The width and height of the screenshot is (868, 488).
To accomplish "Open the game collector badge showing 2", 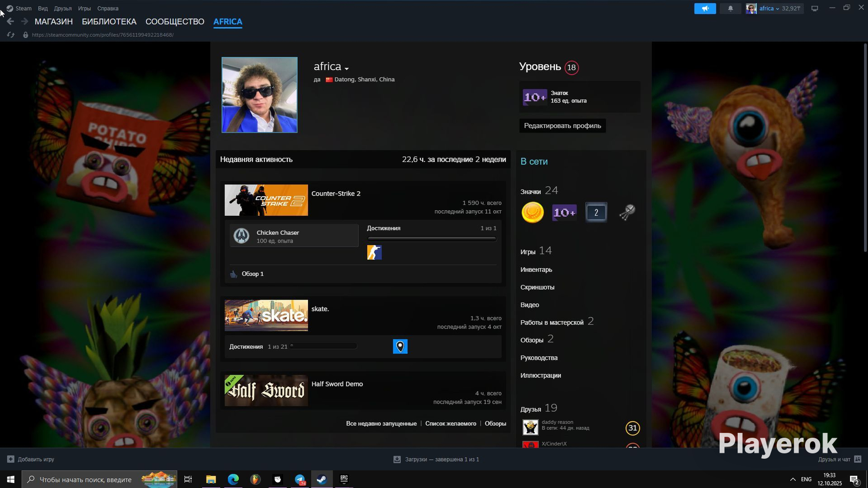I will (596, 212).
